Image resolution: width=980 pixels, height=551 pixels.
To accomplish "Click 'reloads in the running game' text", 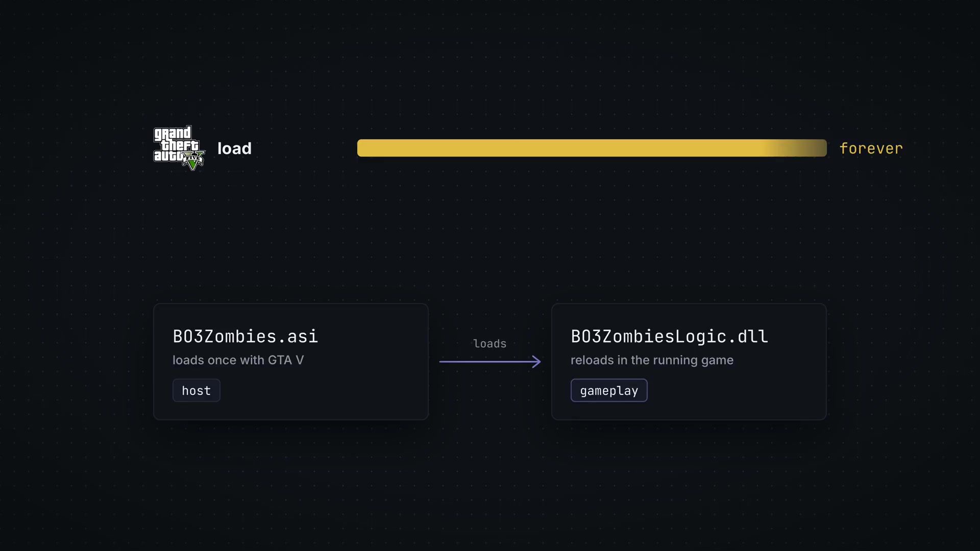I will click(x=652, y=360).
